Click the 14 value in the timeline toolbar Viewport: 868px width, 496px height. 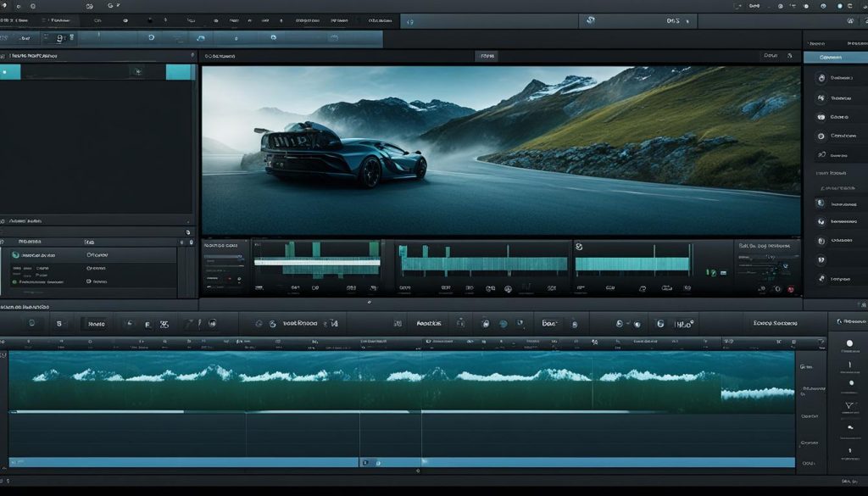point(334,324)
